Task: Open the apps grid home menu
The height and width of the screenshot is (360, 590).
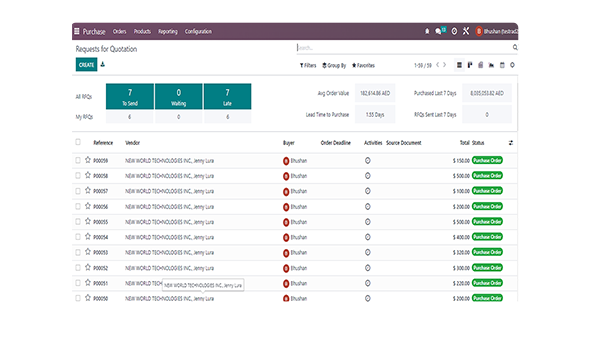Action: click(77, 31)
